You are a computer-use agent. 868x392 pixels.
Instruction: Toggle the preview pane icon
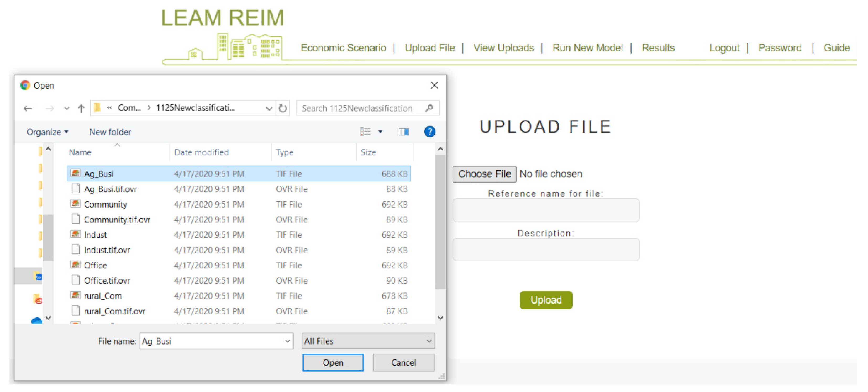tap(404, 132)
